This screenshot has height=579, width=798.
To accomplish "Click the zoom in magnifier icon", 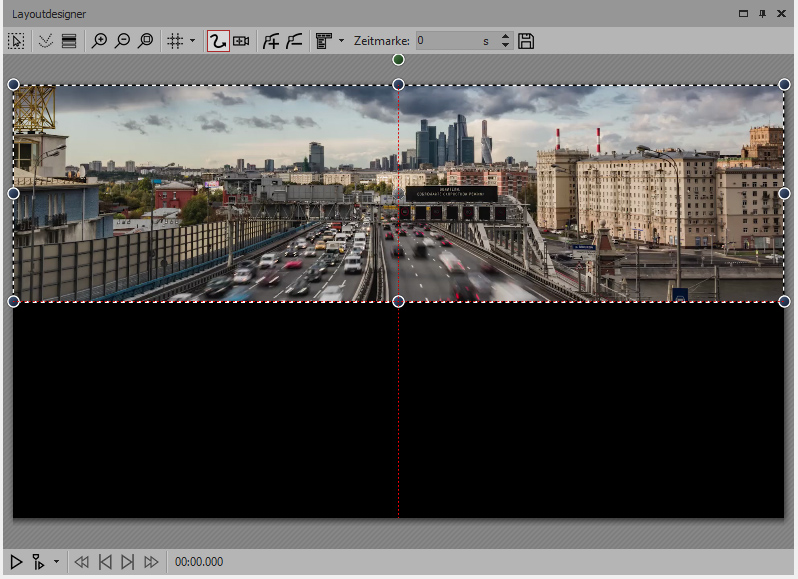I will 99,41.
